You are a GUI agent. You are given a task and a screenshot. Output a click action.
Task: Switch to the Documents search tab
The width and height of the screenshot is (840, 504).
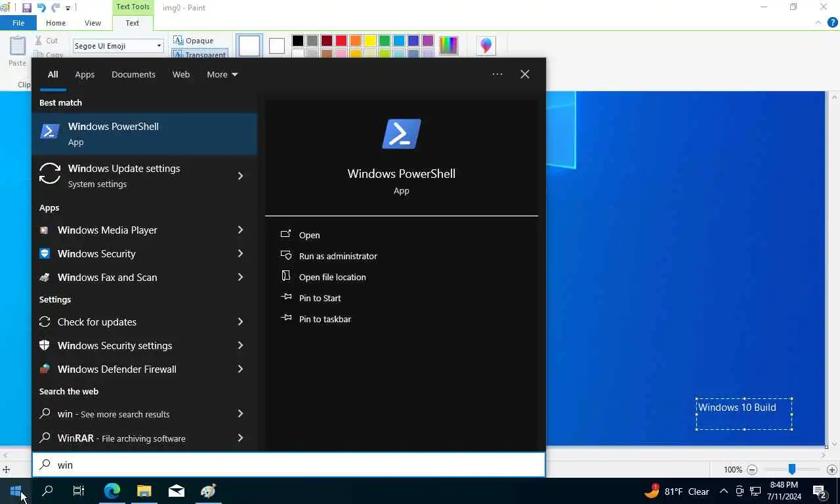click(133, 74)
